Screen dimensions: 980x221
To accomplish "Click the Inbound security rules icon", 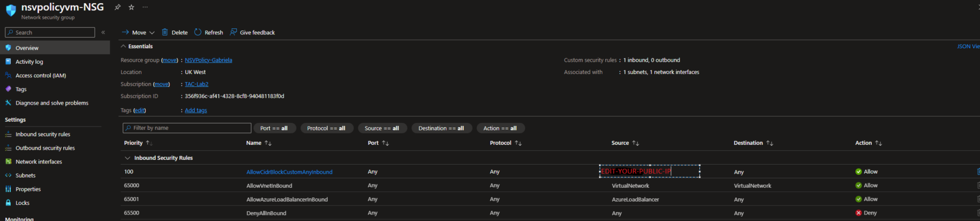I will click(x=8, y=134).
